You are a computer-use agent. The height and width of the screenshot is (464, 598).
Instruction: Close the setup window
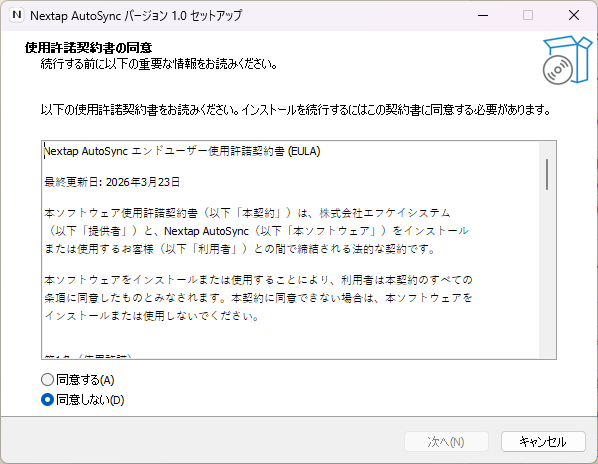(x=574, y=15)
